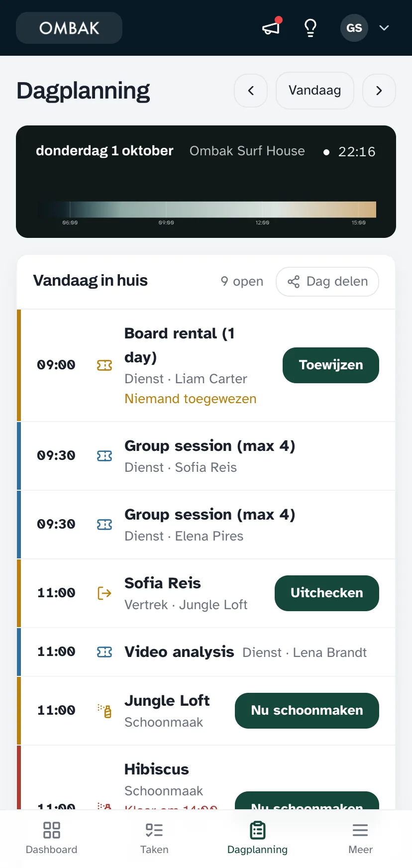Viewport: 412px width, 868px height.
Task: Share the day with Dag delen
Action: 327,282
